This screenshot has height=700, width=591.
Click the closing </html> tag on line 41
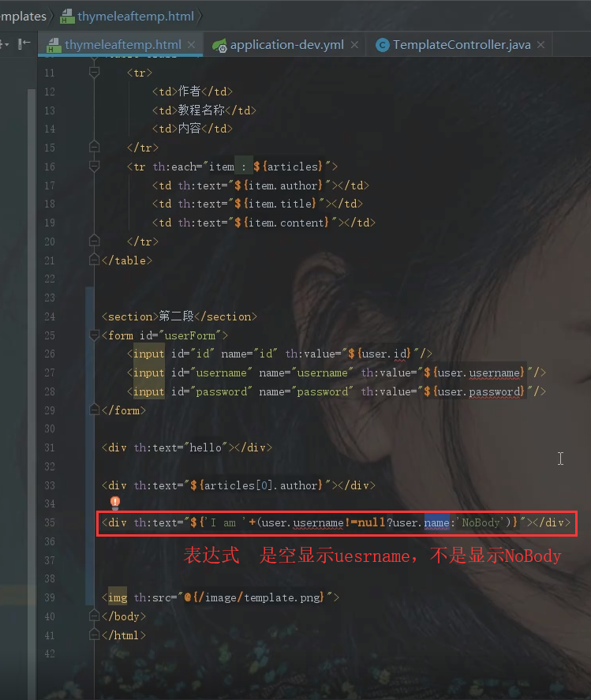click(124, 635)
